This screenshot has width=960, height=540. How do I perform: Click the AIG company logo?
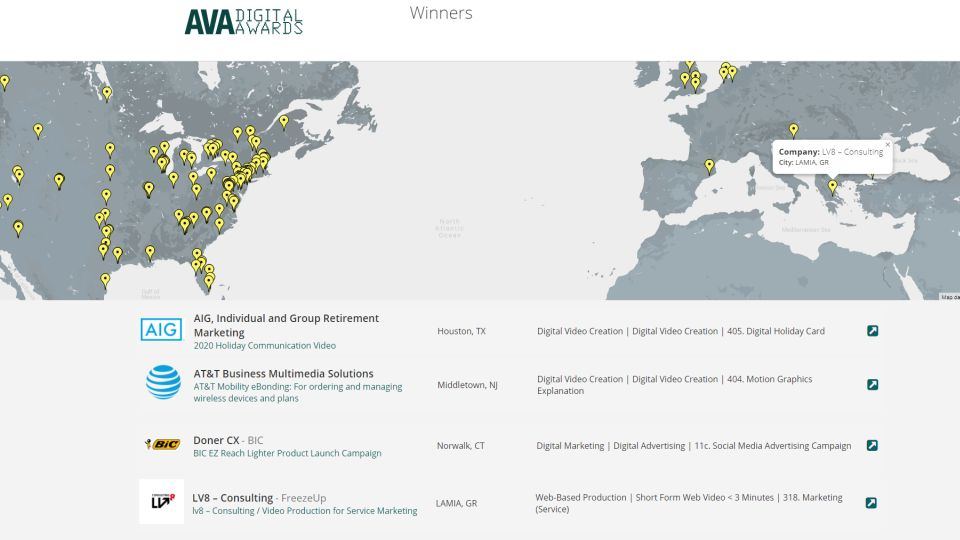(x=161, y=330)
